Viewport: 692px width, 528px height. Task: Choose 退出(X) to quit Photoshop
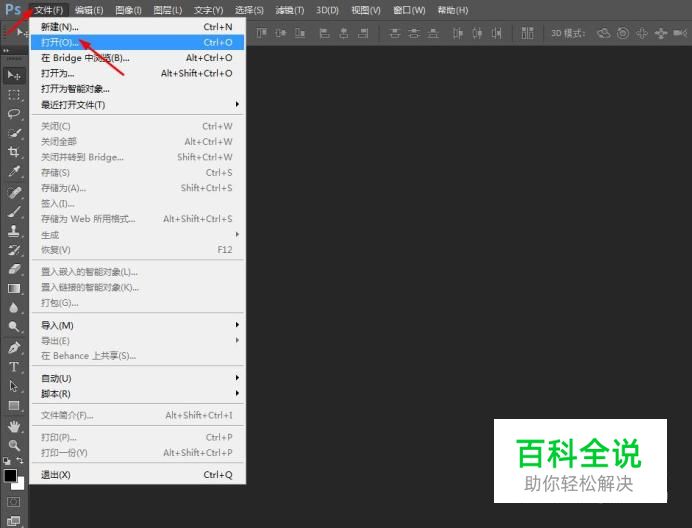point(137,475)
